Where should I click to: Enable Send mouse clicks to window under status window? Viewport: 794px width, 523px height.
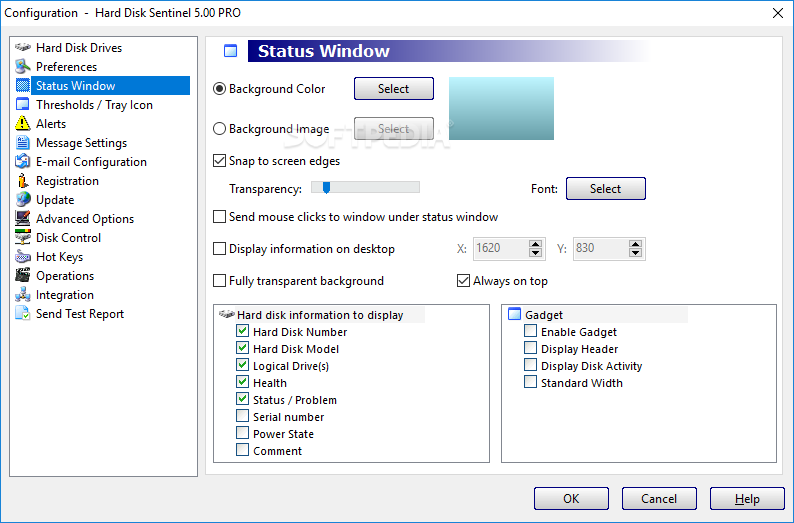tap(219, 217)
